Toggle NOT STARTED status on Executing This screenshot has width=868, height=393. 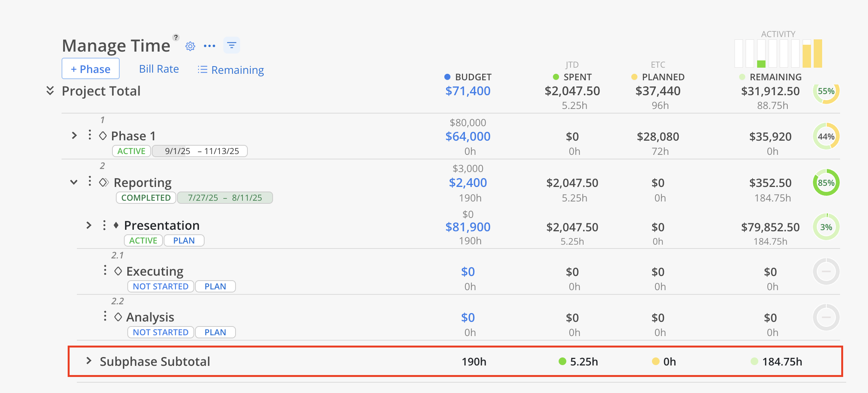161,286
